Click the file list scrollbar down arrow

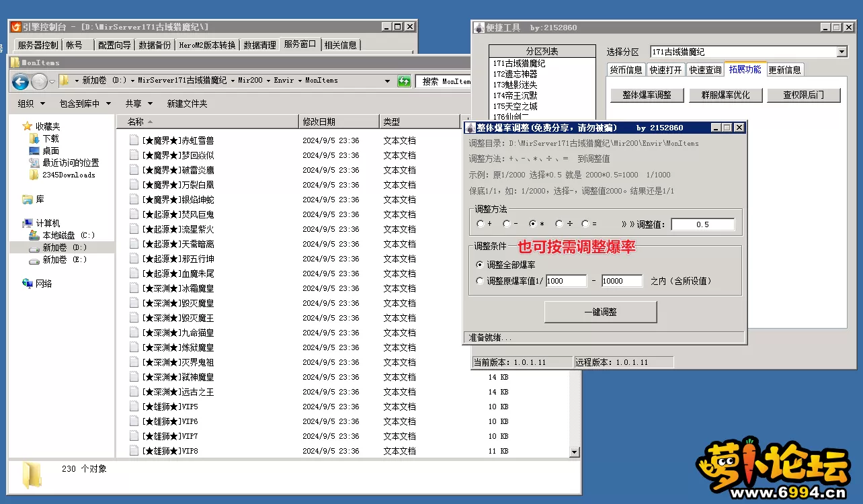point(574,452)
